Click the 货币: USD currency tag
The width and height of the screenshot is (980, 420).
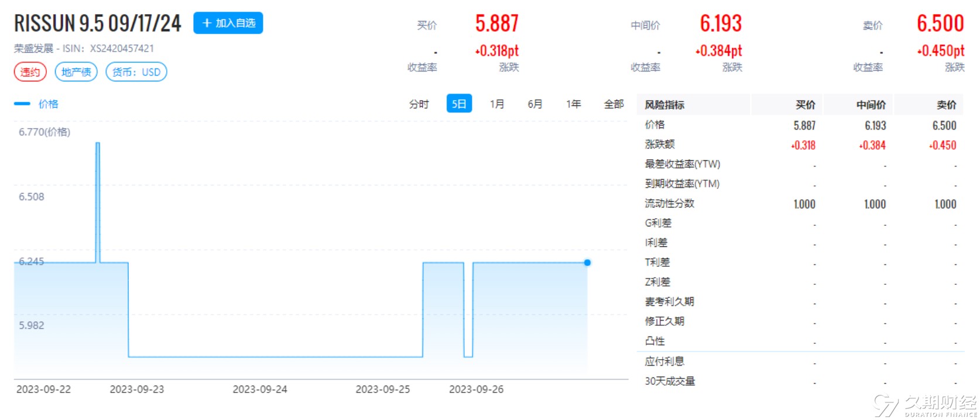(136, 72)
